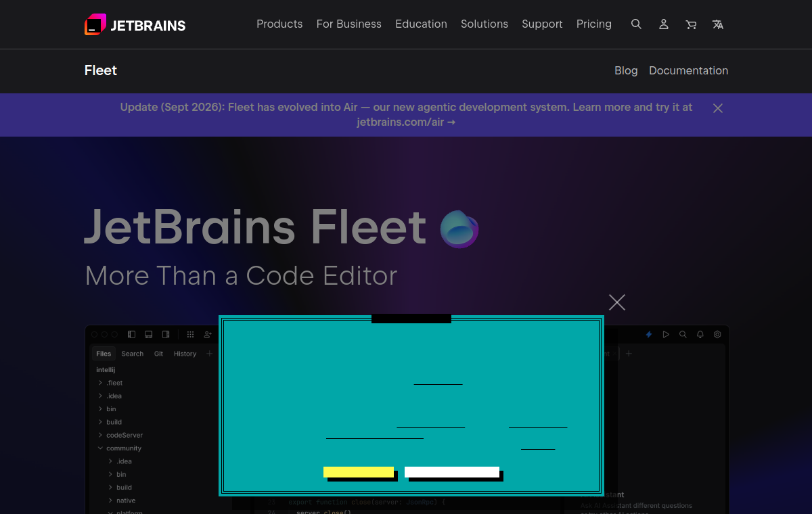The width and height of the screenshot is (812, 514).
Task: Toggle right panel icon in Fleet preview
Action: click(166, 334)
